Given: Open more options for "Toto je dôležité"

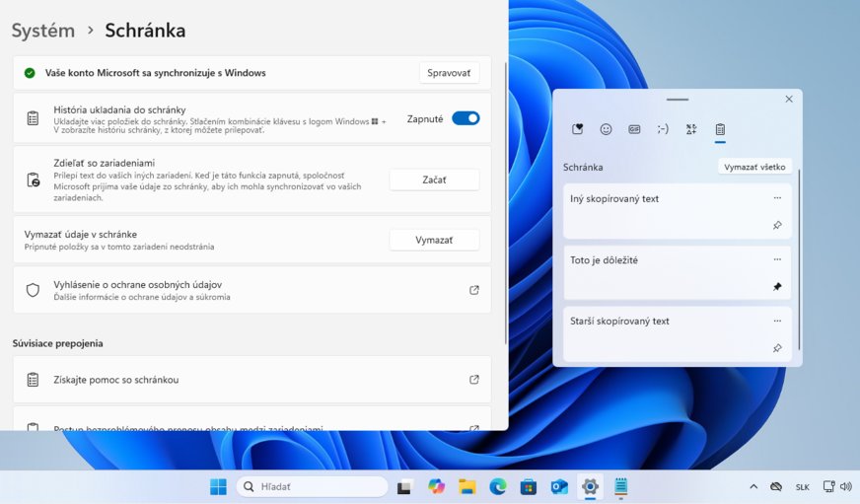Looking at the screenshot, I should click(777, 259).
